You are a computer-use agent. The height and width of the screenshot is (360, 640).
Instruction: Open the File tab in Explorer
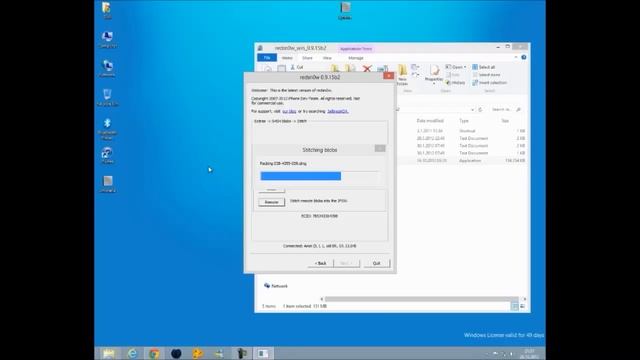tap(267, 58)
